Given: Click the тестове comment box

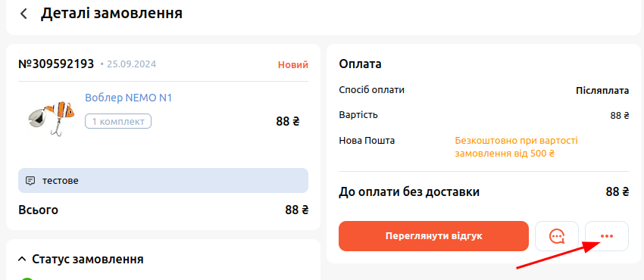Looking at the screenshot, I should 163,180.
